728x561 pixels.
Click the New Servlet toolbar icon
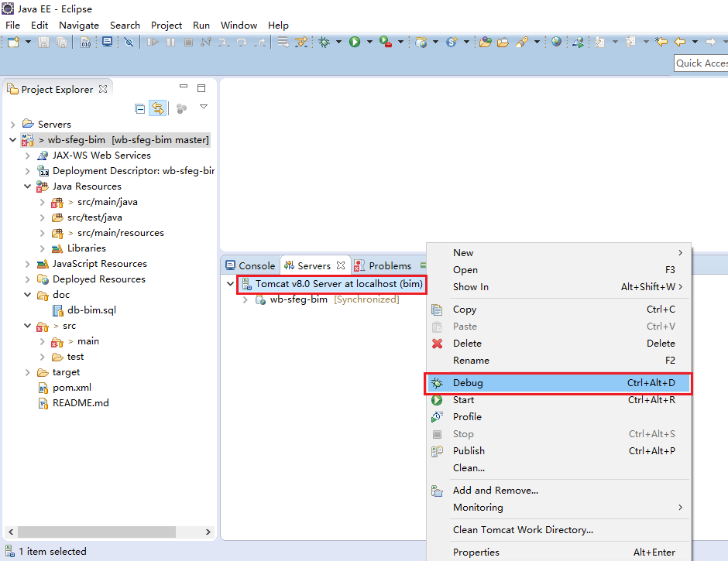[452, 43]
